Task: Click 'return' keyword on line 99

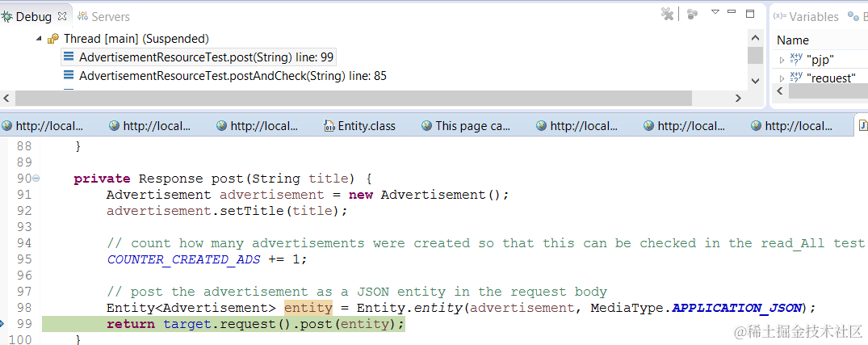Action: click(131, 324)
